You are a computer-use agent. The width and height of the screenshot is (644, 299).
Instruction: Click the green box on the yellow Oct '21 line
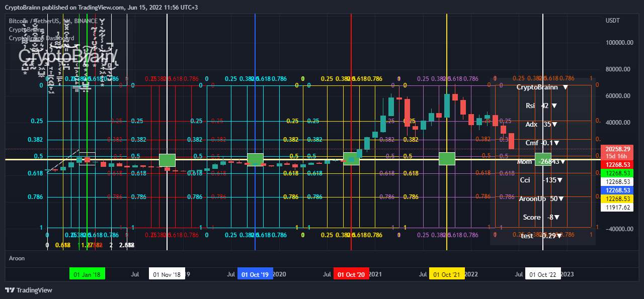(x=447, y=158)
